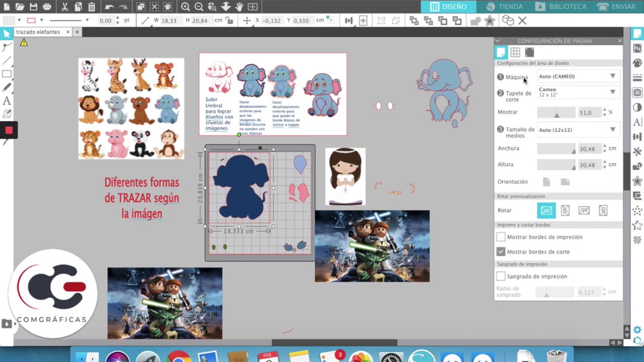644x362 pixels.
Task: Open the Grid settings tab in the panel
Action: coord(515,52)
